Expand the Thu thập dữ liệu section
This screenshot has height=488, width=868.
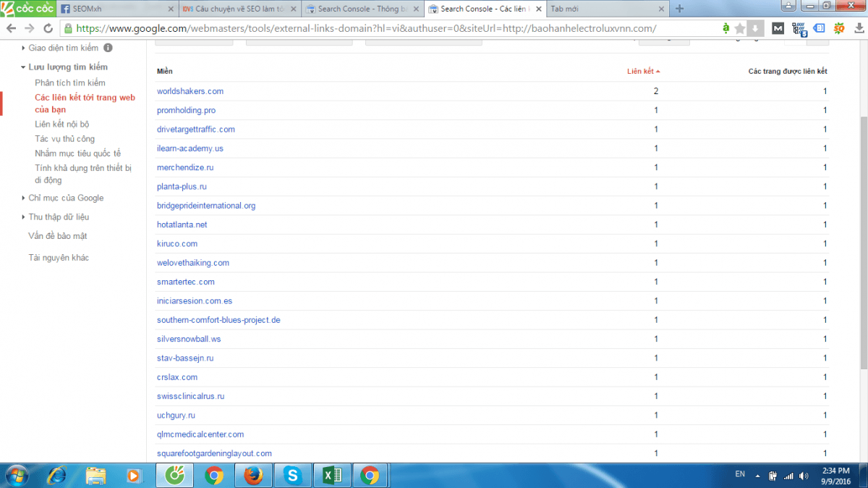[24, 216]
